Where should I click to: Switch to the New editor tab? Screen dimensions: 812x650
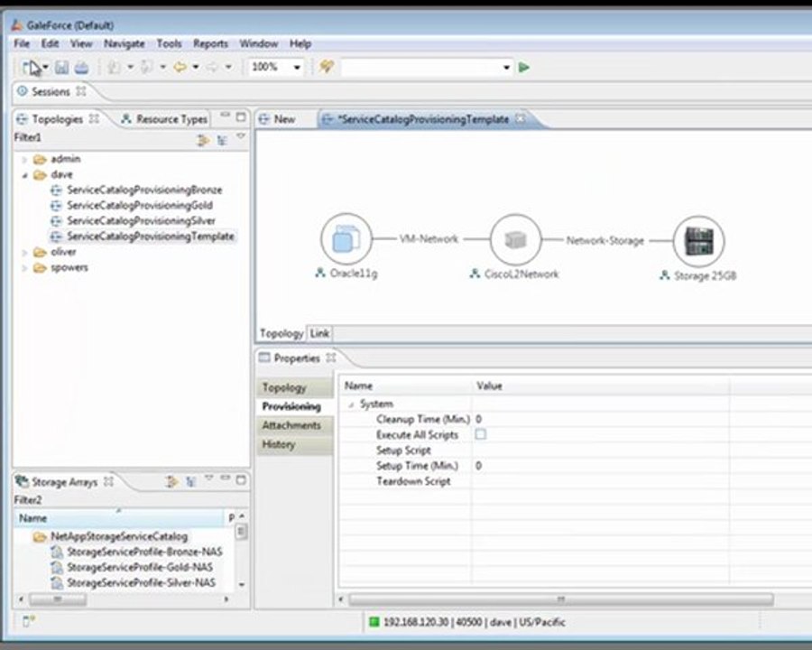[278, 119]
